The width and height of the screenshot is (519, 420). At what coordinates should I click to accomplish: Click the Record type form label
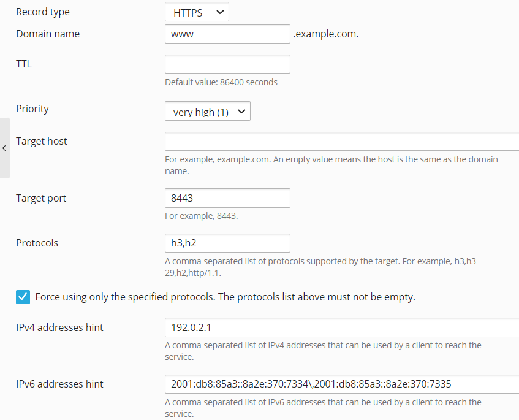43,11
